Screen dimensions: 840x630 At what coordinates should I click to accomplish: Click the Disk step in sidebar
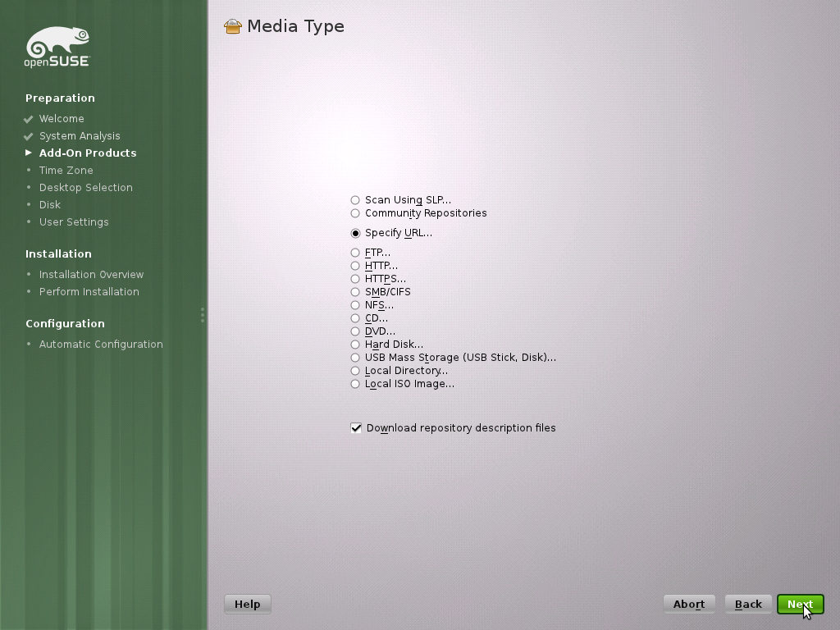click(50, 204)
